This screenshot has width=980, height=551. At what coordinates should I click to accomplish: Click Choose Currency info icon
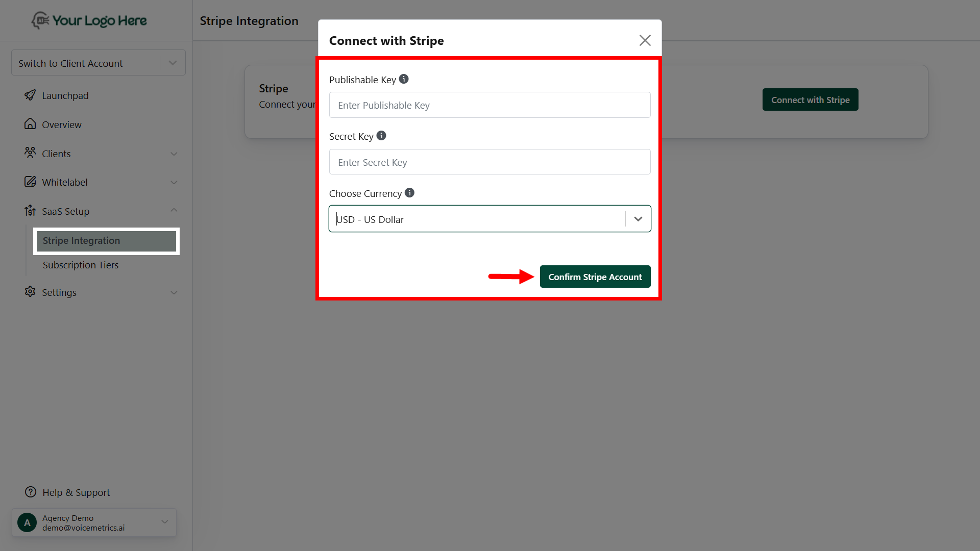click(409, 193)
